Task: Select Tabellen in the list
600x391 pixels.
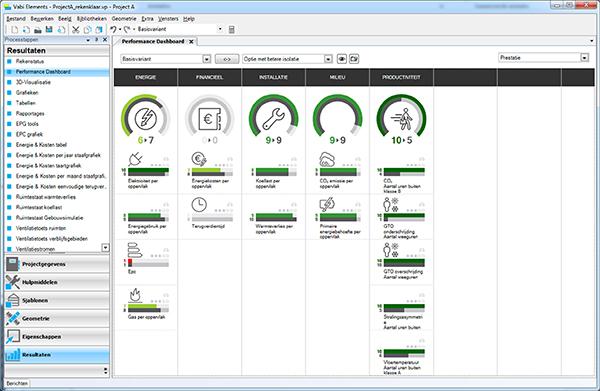Action: [26, 103]
